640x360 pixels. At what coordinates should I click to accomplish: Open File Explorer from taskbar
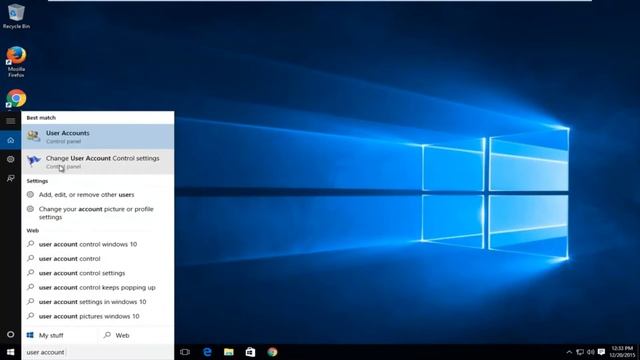click(x=229, y=352)
